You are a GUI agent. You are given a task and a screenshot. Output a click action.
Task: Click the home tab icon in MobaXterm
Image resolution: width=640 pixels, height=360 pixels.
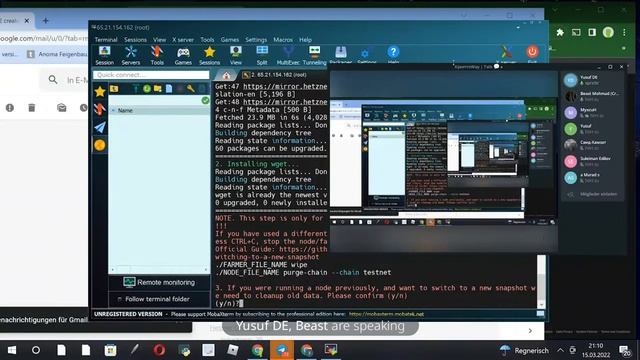[227, 75]
